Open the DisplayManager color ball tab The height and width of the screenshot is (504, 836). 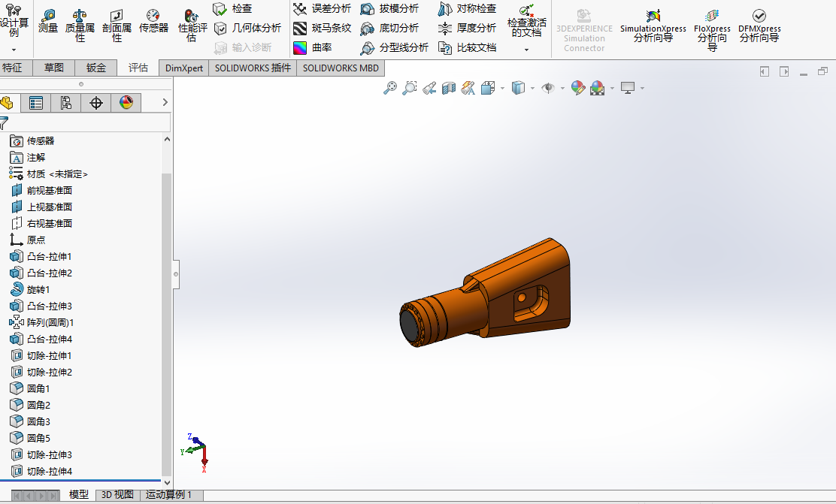(126, 103)
